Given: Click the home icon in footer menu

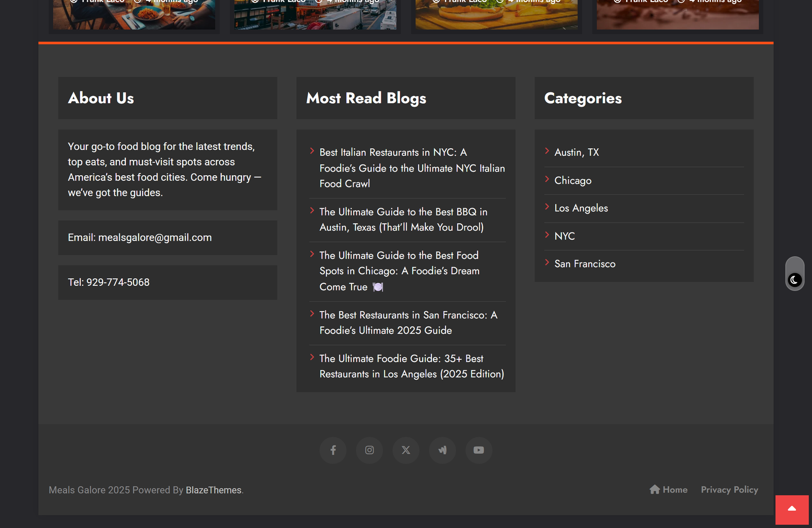Looking at the screenshot, I should 655,489.
